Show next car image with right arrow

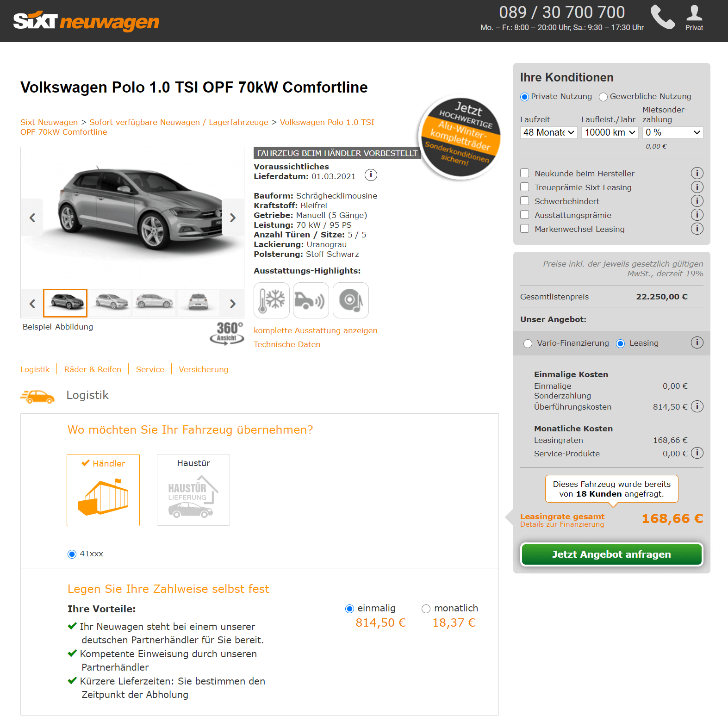click(233, 218)
